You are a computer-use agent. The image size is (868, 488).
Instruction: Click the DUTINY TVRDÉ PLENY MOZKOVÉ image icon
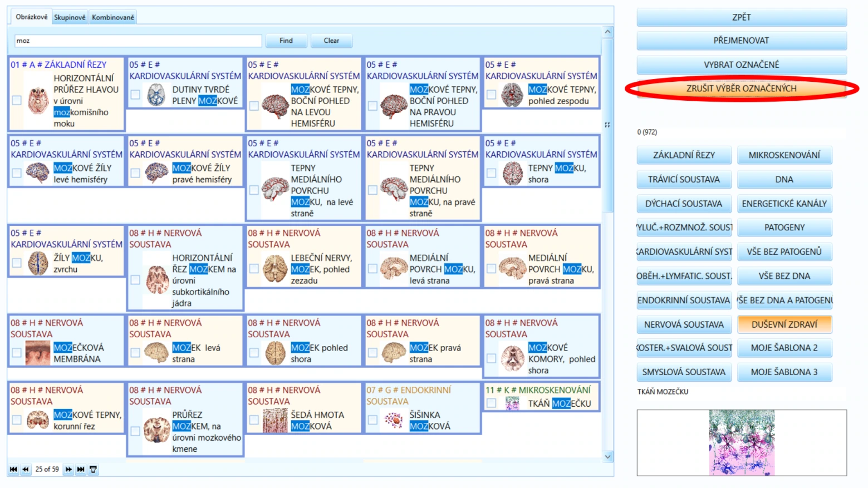coord(156,95)
